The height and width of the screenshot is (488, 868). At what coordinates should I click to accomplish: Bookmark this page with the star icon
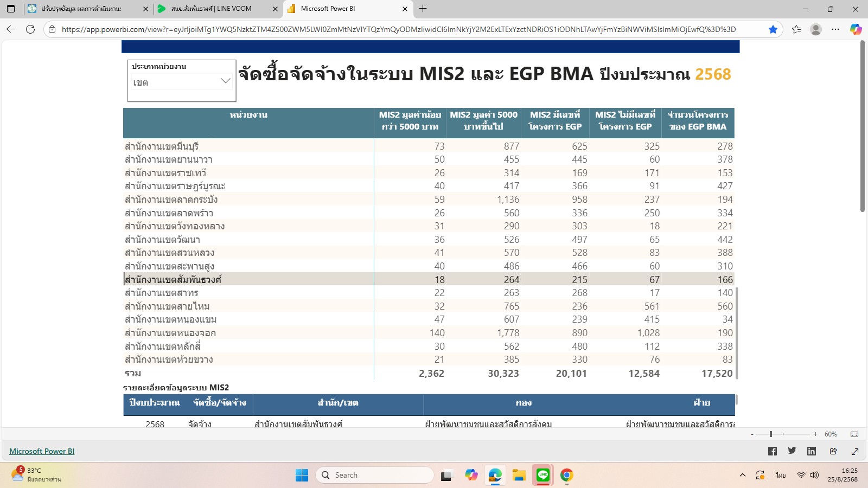(773, 29)
